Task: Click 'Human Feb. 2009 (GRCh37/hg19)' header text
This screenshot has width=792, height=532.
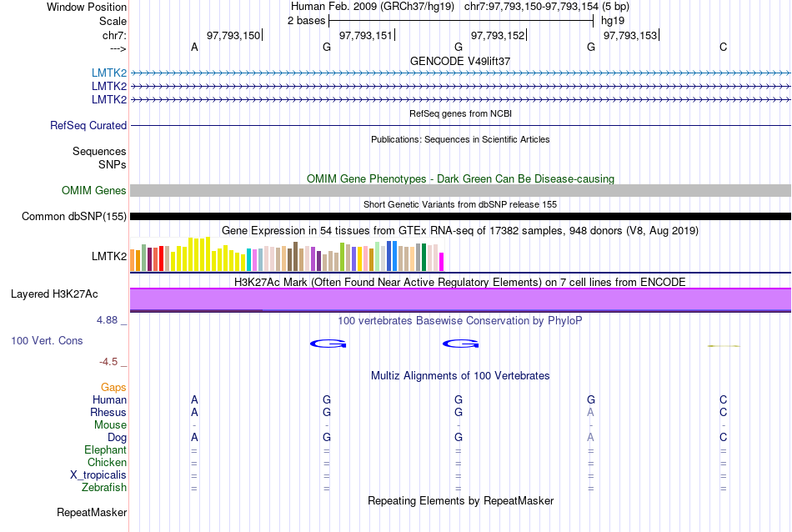Action: coord(373,7)
